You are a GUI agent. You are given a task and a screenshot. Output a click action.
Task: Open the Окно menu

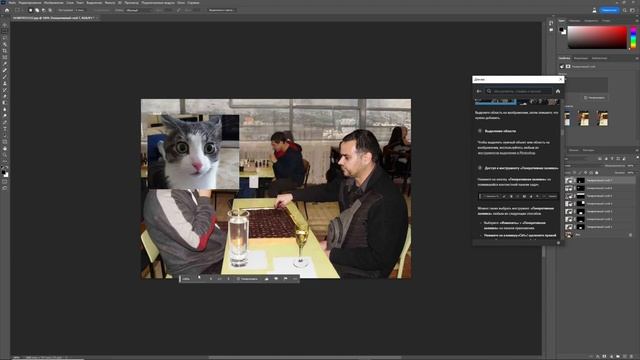[x=181, y=2]
